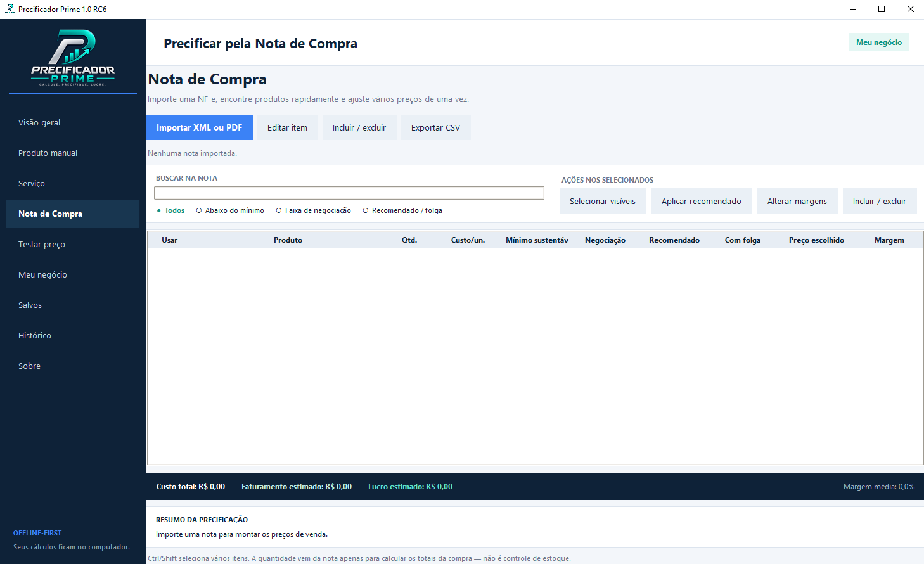Click the Negociação column header
Screen dimensions: 924x564
tap(605, 240)
